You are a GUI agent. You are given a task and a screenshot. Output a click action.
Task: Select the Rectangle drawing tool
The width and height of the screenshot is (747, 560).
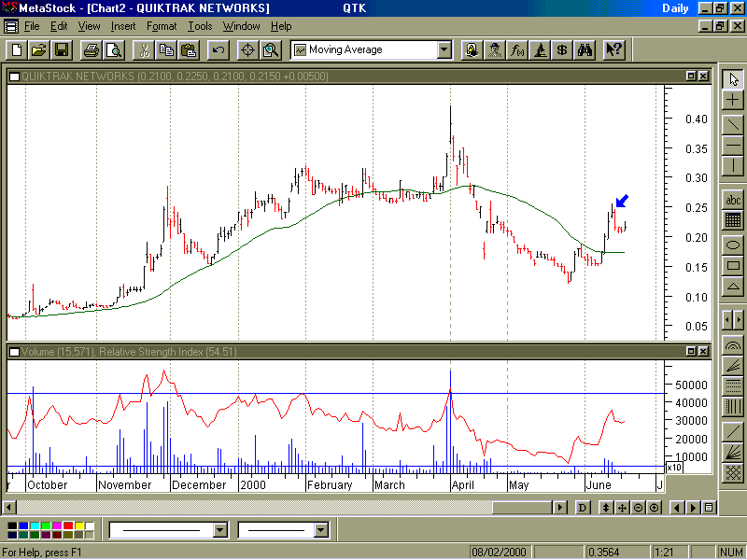pyautogui.click(x=733, y=266)
